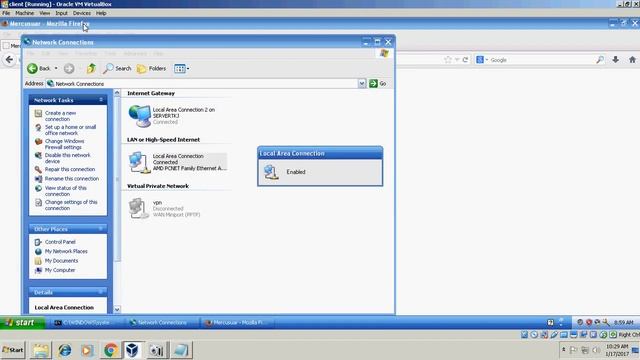Collapse the Network Tasks panel
The width and height of the screenshot is (640, 360).
click(x=100, y=100)
